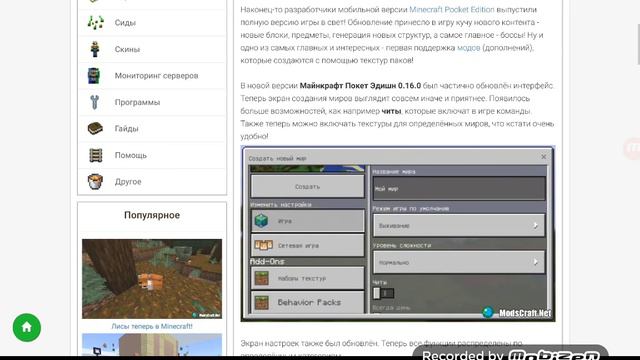Open the Гайды menu item
The image size is (640, 360).
[x=152, y=129]
